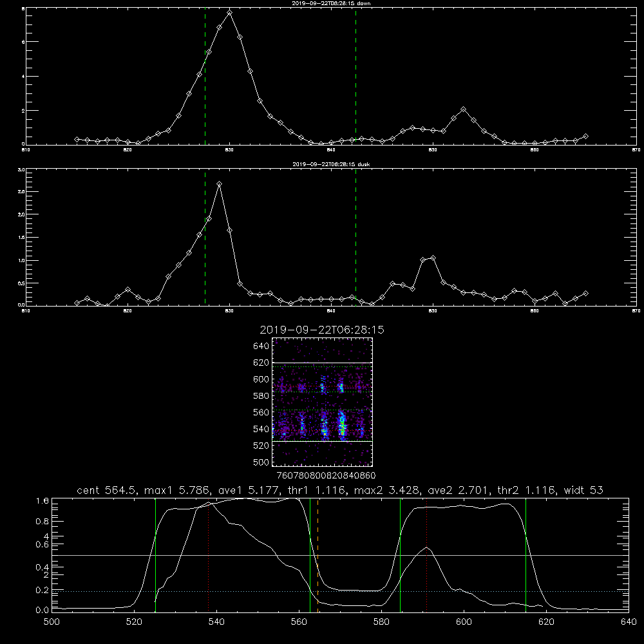Screen dimensions: 644x644
Task: Select the tallest peak marker in dusk plot
Action: point(220,184)
